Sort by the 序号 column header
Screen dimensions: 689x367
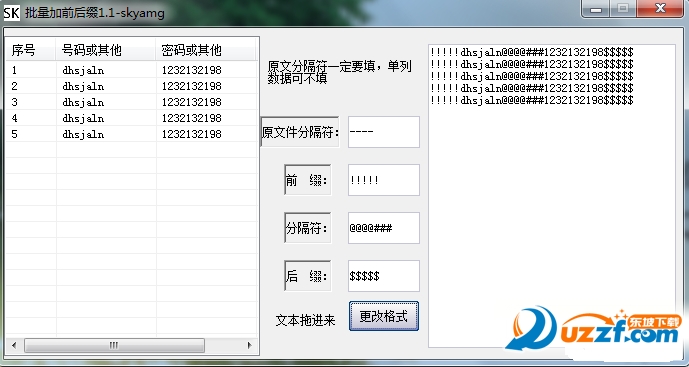31,50
